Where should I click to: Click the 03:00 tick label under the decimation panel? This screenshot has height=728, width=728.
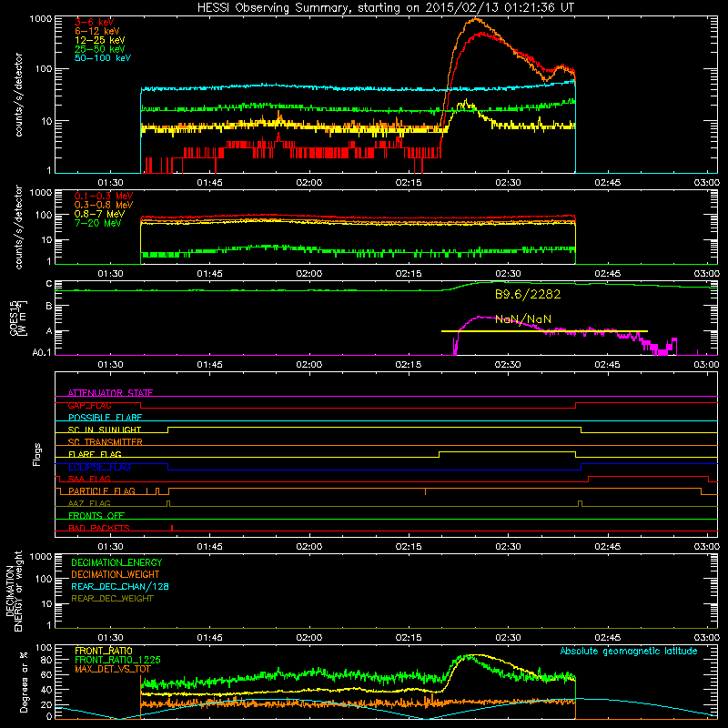pyautogui.click(x=706, y=638)
